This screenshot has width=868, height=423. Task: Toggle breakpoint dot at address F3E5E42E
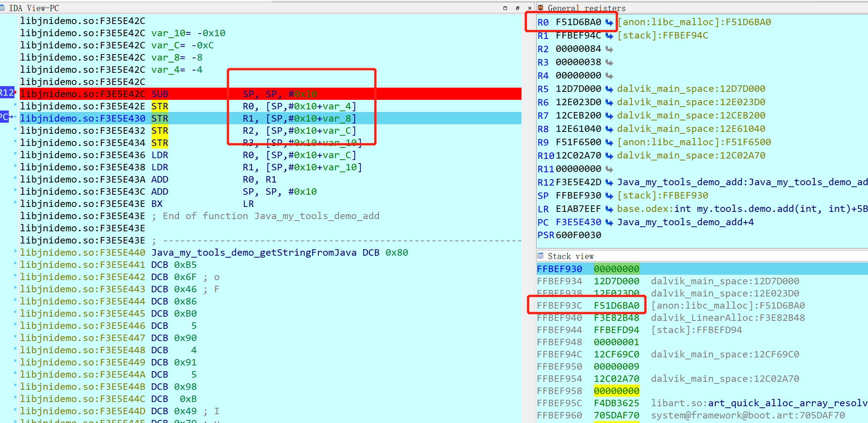[15, 104]
